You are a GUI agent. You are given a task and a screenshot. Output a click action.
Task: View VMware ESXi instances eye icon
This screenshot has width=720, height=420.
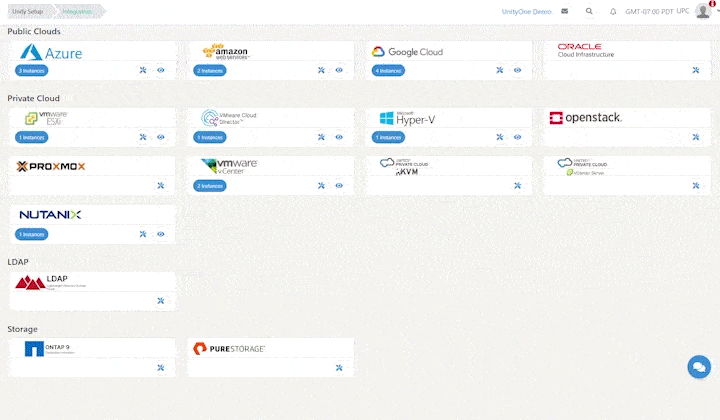click(x=161, y=137)
